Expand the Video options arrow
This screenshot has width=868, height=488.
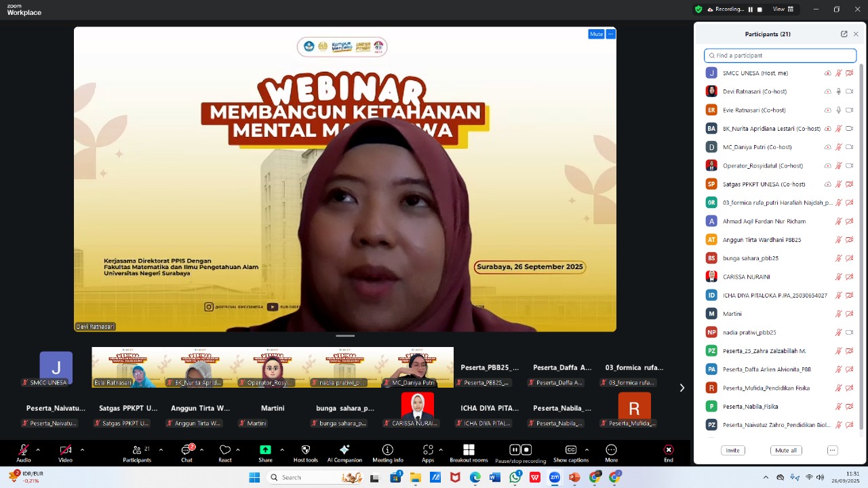pyautogui.click(x=82, y=449)
